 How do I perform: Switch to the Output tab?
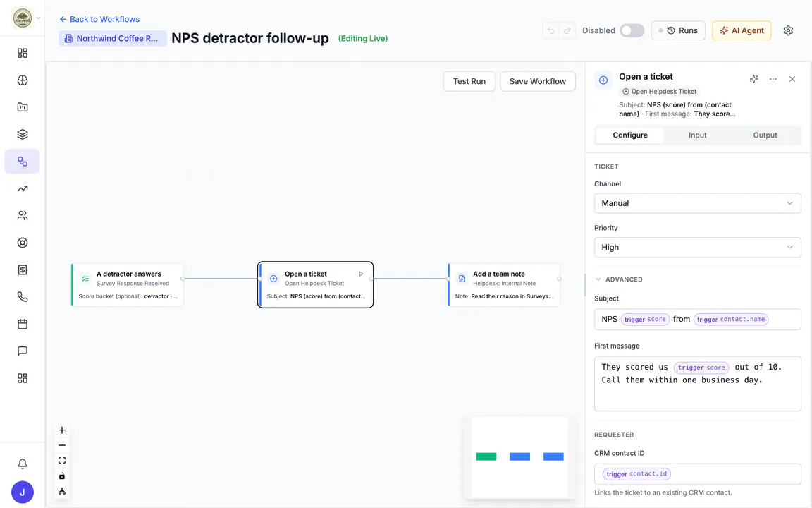click(765, 135)
